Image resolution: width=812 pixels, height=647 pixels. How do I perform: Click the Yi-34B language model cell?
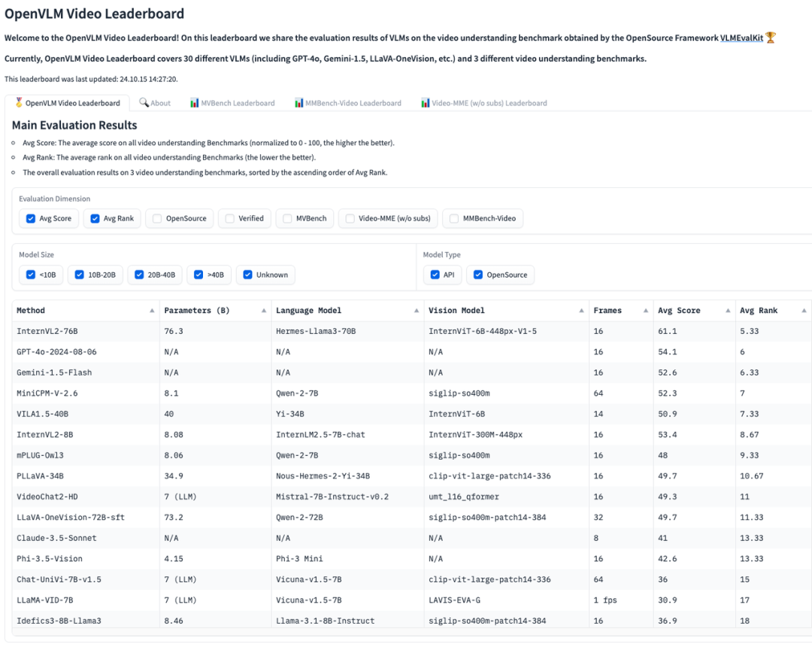click(347, 415)
